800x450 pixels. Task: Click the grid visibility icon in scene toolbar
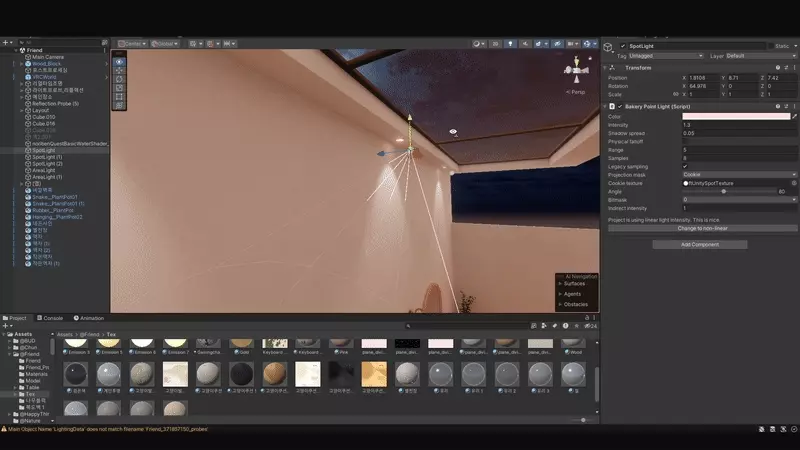point(195,44)
